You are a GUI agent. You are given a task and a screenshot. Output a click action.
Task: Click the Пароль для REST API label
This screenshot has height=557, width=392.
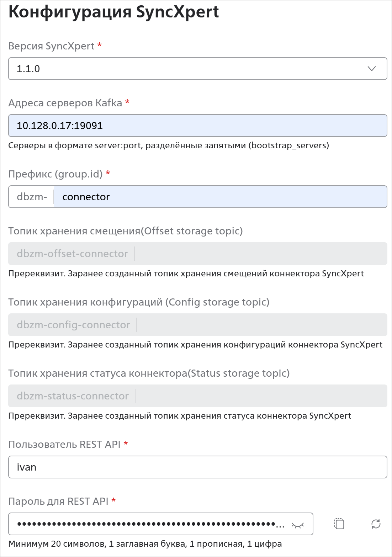pyautogui.click(x=58, y=502)
